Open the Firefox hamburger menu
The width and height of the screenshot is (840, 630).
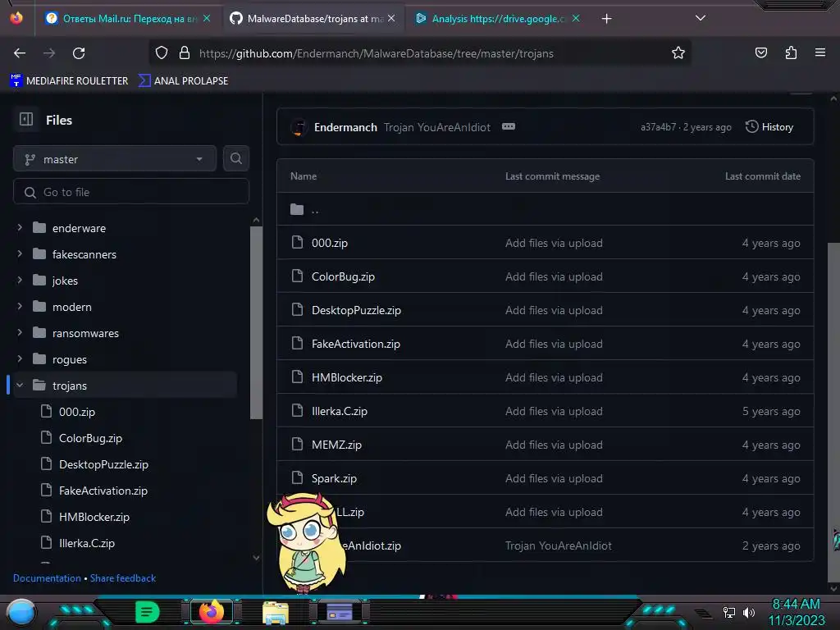pyautogui.click(x=820, y=52)
